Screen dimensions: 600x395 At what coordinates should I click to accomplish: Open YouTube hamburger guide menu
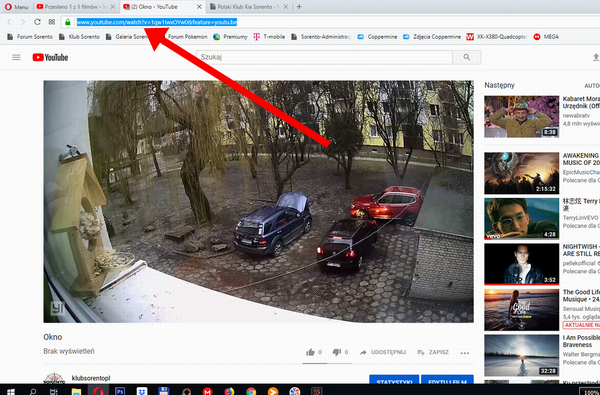[x=16, y=57]
